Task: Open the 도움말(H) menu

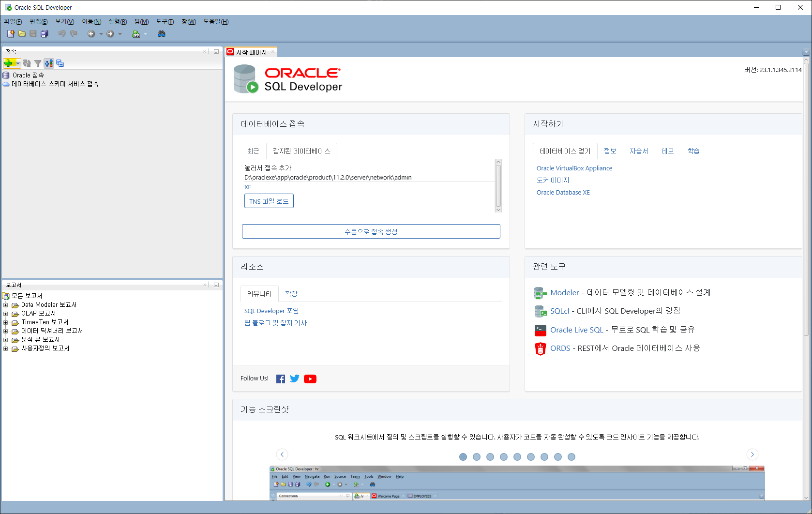Action: click(x=216, y=22)
